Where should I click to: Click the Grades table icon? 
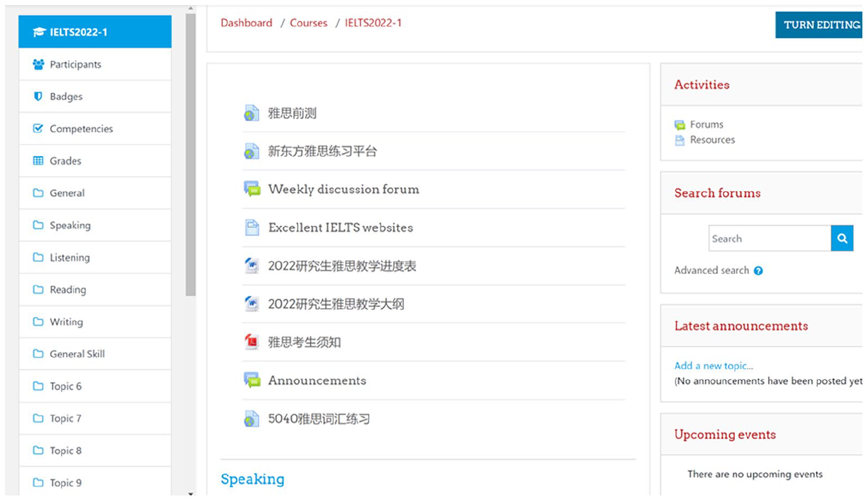click(38, 161)
